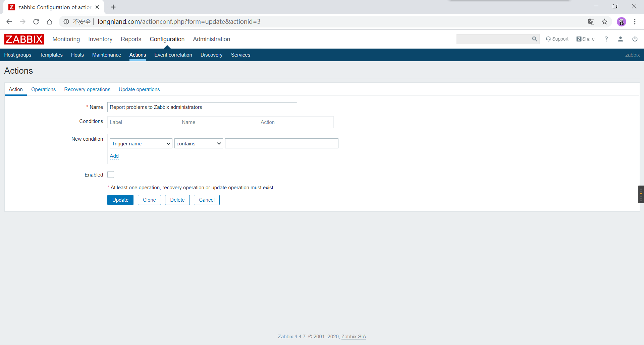Go to Discovery submenu

(211, 55)
